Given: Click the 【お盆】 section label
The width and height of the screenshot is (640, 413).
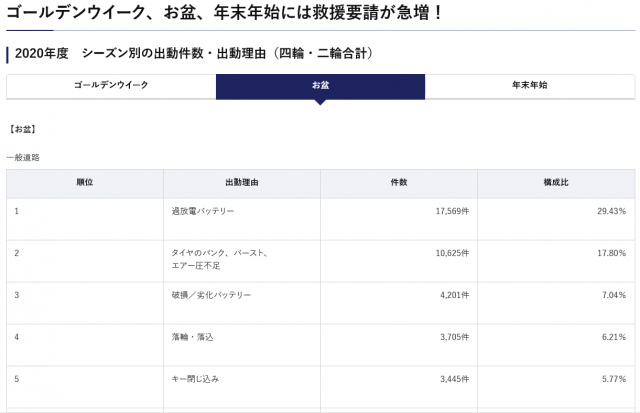Looking at the screenshot, I should point(22,129).
